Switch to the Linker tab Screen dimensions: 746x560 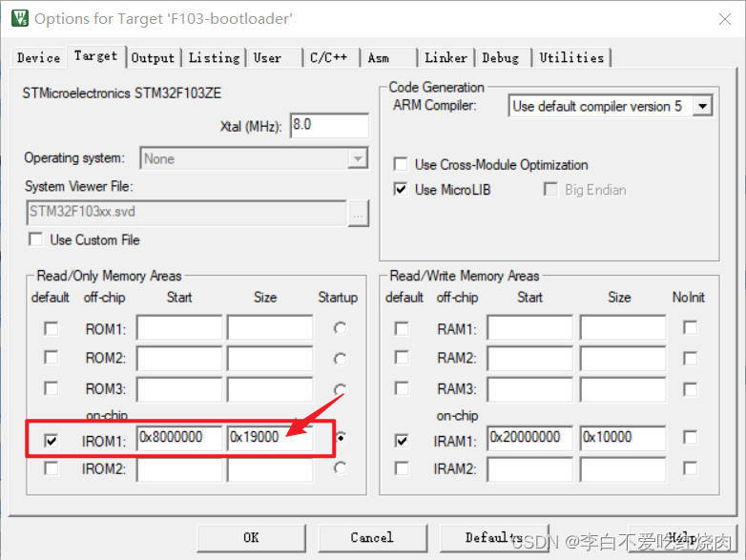[446, 58]
